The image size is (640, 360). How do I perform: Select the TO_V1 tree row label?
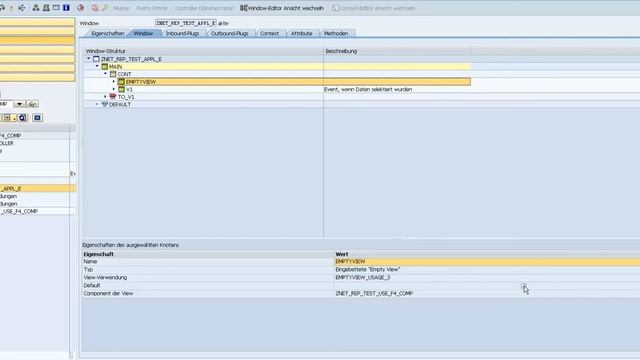coord(126,97)
